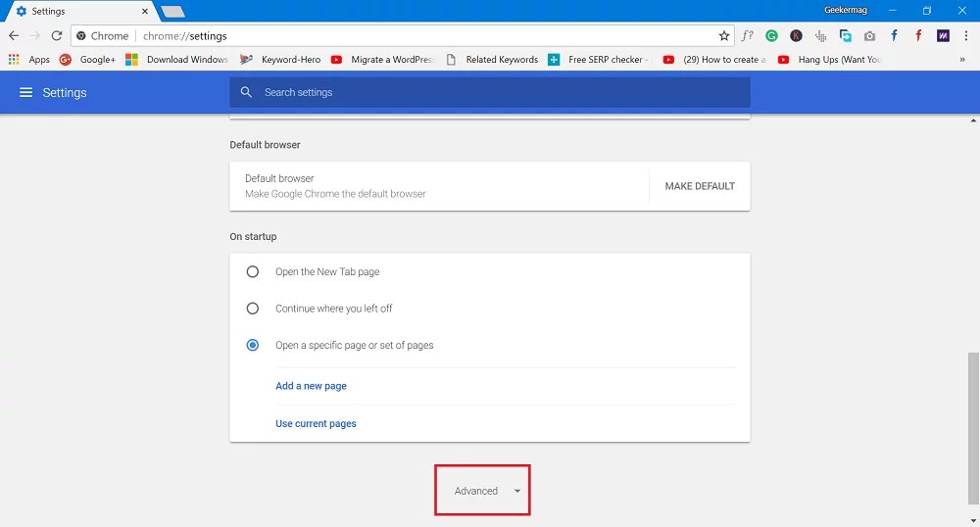
Task: Open the Migrate a WordPress bookmark
Action: pyautogui.click(x=382, y=60)
